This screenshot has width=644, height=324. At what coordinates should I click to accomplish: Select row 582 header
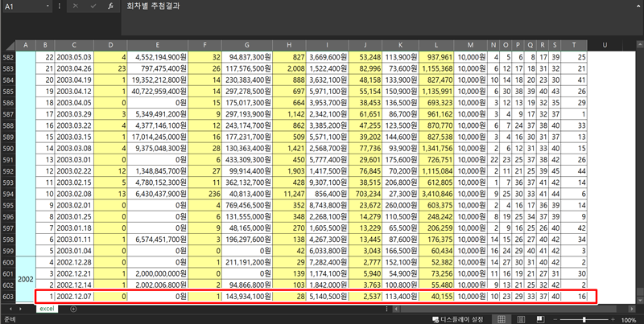click(8, 57)
